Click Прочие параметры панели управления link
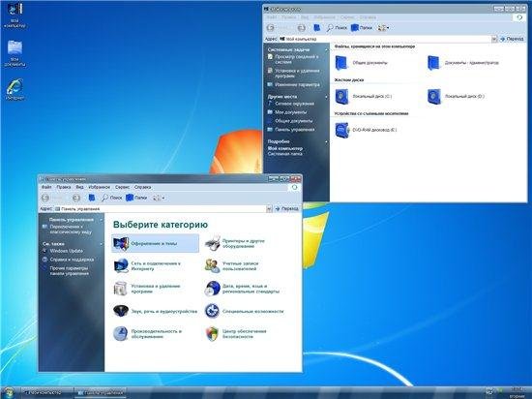This screenshot has width=532, height=399. 69,270
